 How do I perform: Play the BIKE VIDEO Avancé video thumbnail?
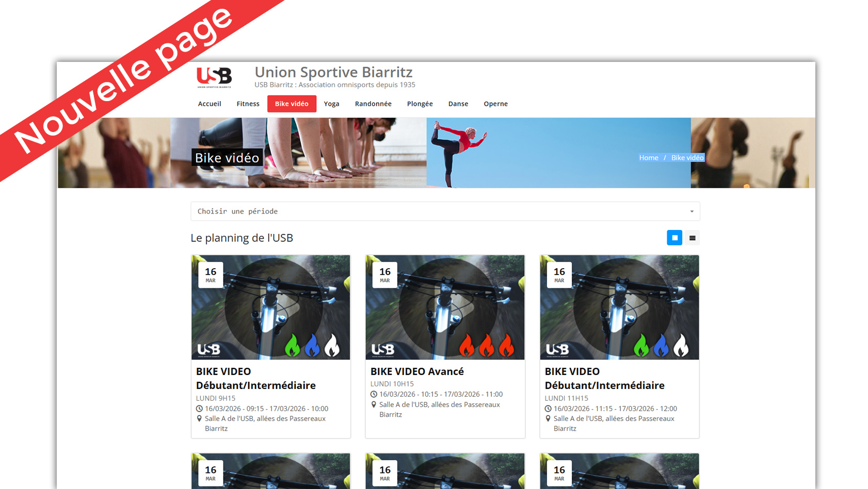(445, 307)
